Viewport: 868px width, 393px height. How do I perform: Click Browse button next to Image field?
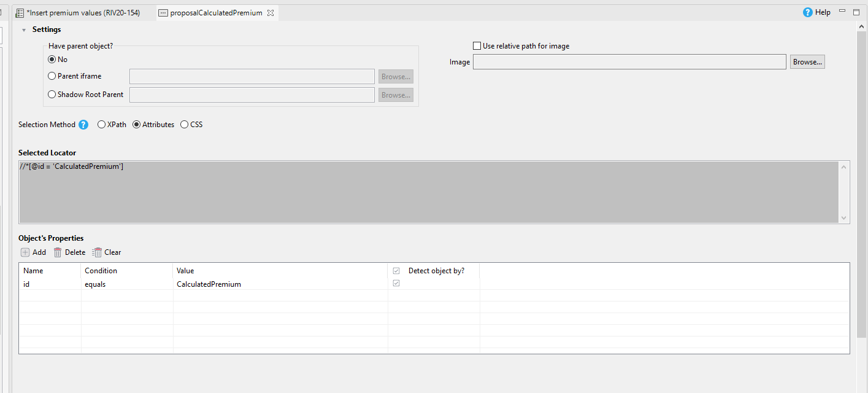point(807,62)
